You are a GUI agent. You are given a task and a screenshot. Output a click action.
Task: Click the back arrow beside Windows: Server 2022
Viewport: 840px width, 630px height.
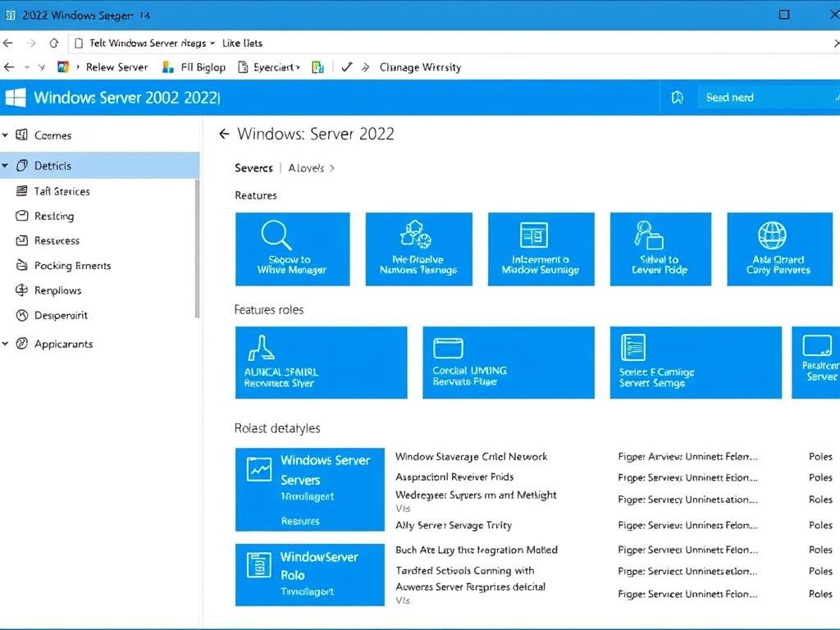click(225, 134)
